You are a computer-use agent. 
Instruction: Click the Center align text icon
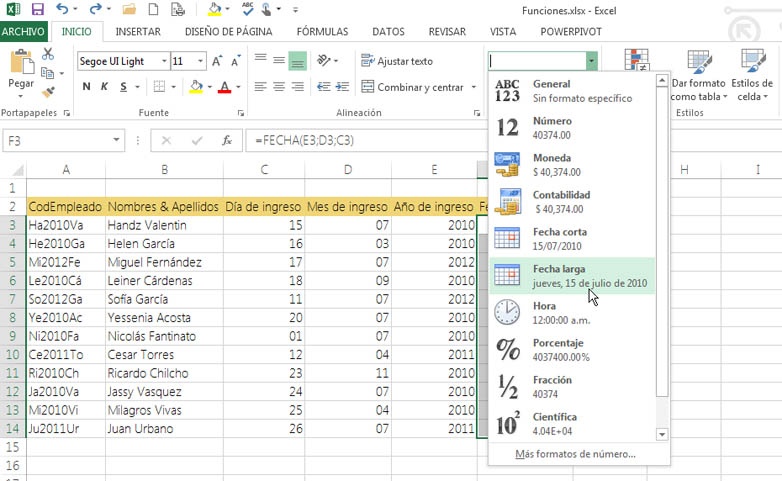pyautogui.click(x=279, y=87)
